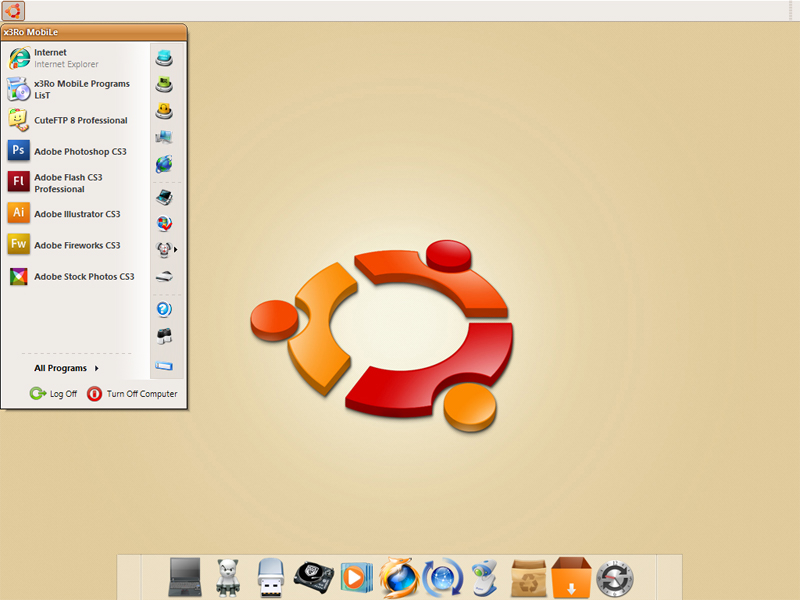Launch Adobe Photoshop CS3
Viewport: 800px width, 600px height.
point(77,152)
